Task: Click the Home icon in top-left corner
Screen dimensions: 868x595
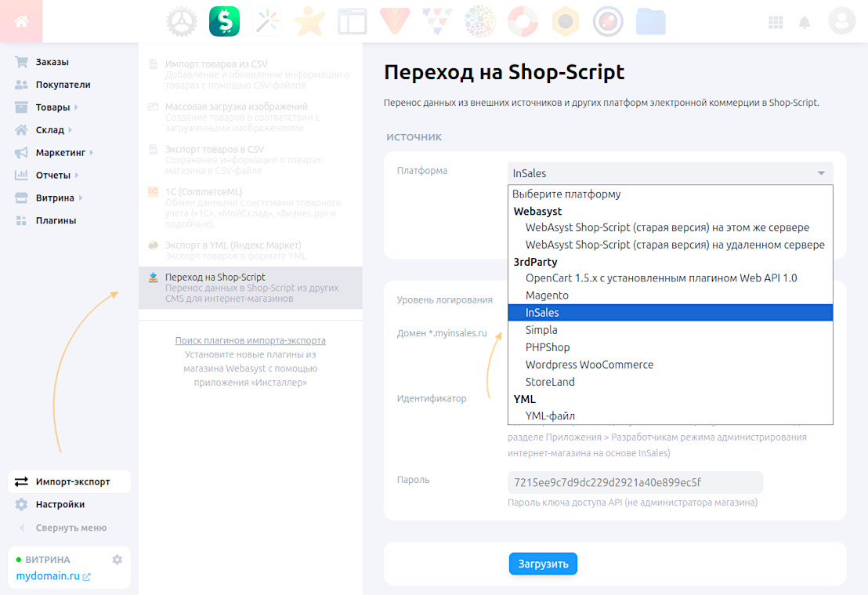Action: pos(21,21)
